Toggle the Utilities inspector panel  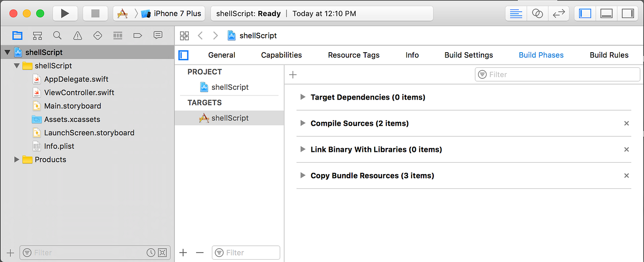[627, 13]
